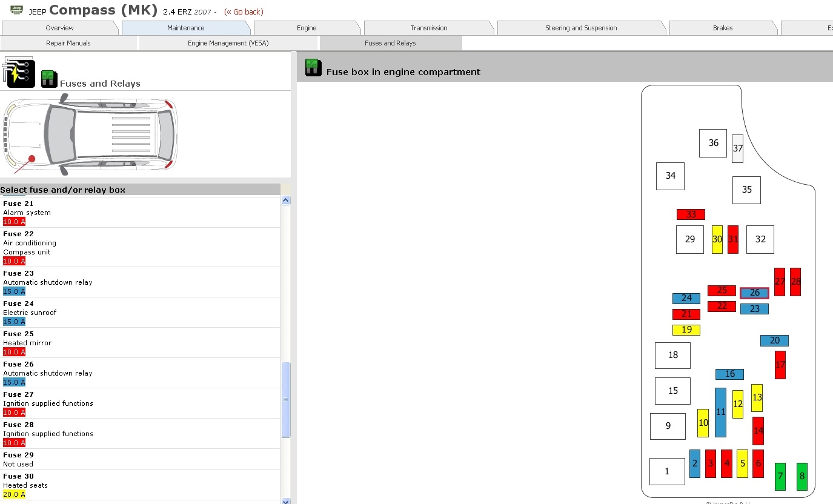Click yellow fuse 30 in diagram
Viewport: 833px width, 504px height.
pyautogui.click(x=717, y=239)
